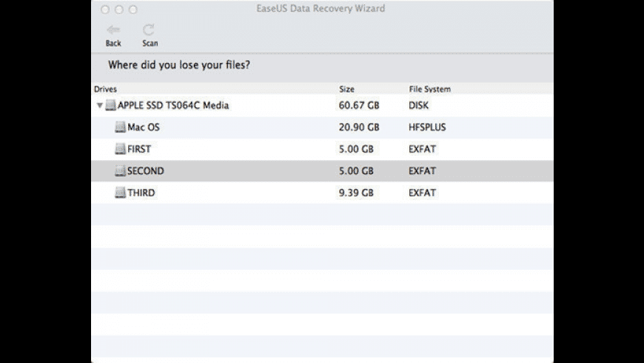Select the FIRST partition name
The image size is (644, 363).
(139, 149)
